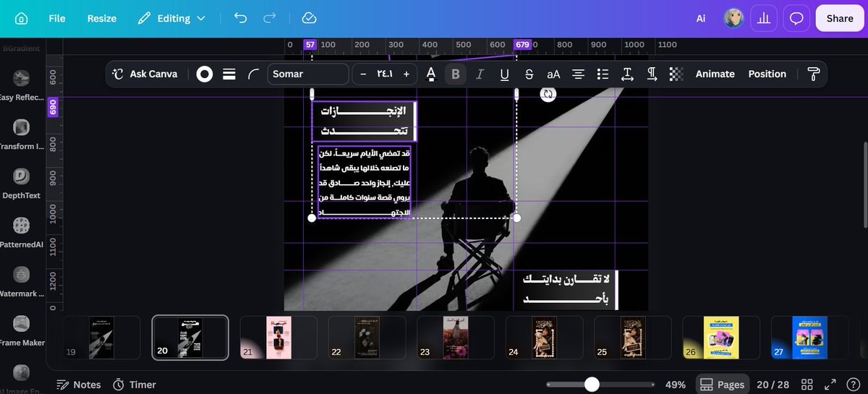Select page 24 thumbnail
Image resolution: width=868 pixels, height=394 pixels.
544,338
